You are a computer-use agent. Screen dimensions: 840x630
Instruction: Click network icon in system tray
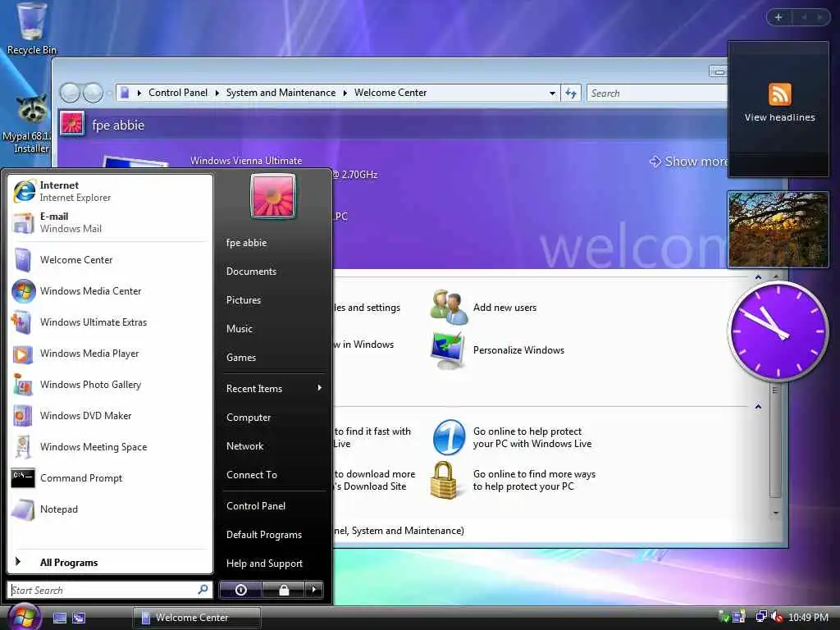tap(760, 617)
